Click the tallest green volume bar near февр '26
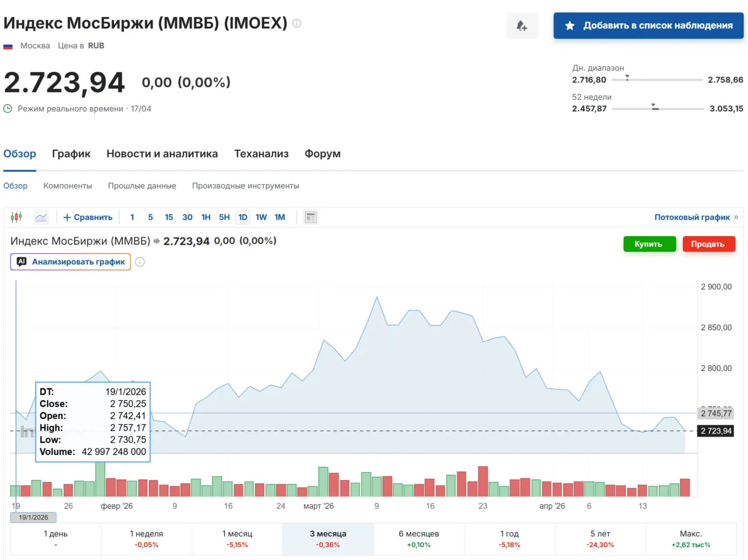The height and width of the screenshot is (560, 748). [101, 479]
